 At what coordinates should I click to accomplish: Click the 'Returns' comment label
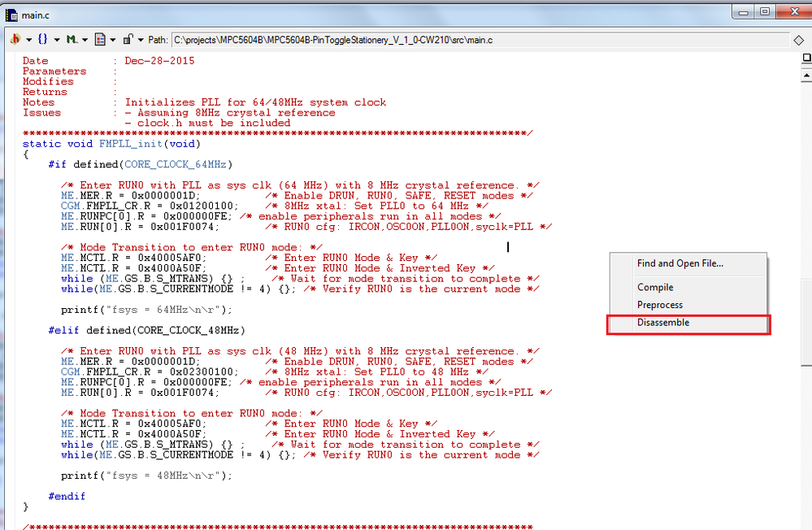(45, 92)
